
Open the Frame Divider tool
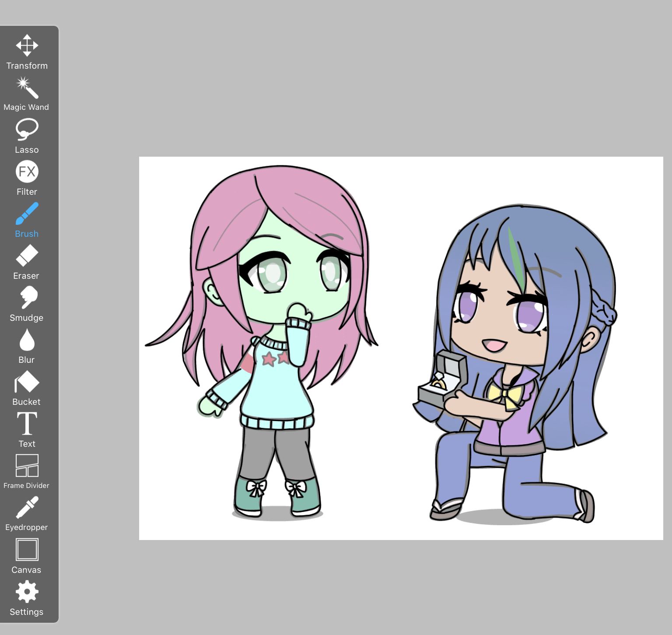click(x=27, y=471)
